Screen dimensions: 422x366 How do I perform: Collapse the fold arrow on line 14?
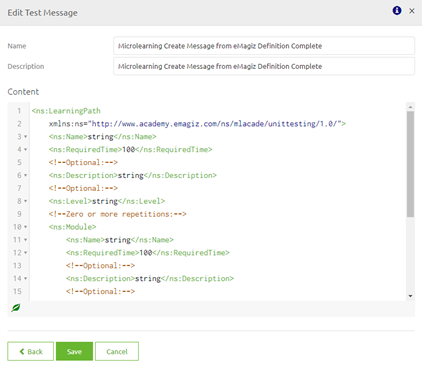pyautogui.click(x=26, y=279)
